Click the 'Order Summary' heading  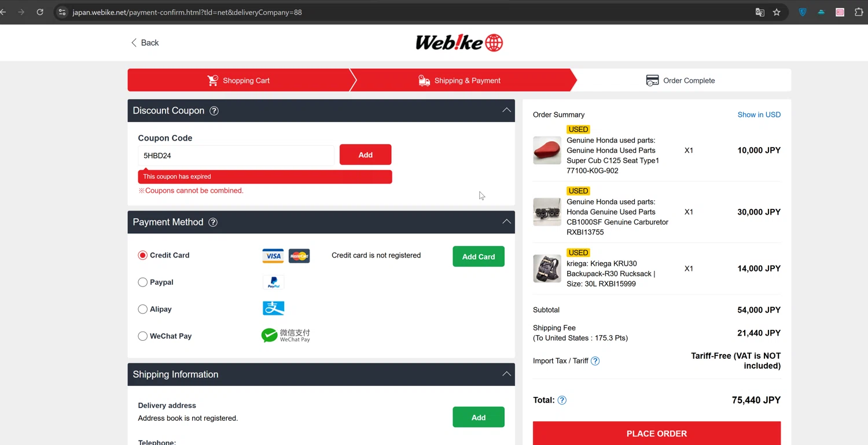[x=558, y=115]
